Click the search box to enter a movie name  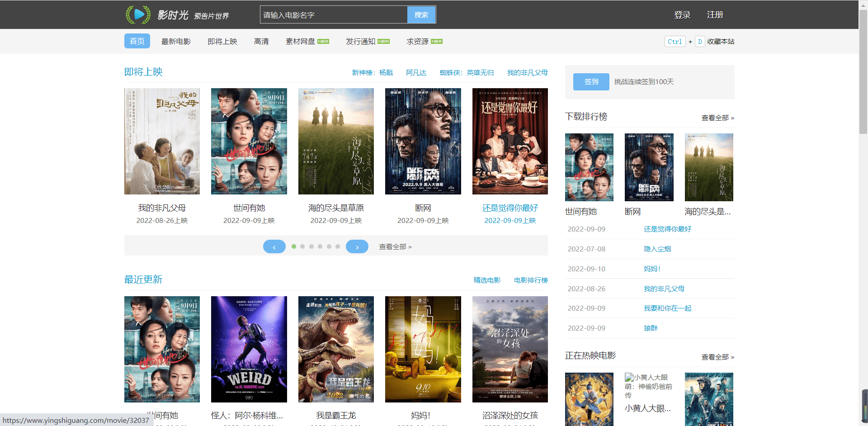pos(334,15)
